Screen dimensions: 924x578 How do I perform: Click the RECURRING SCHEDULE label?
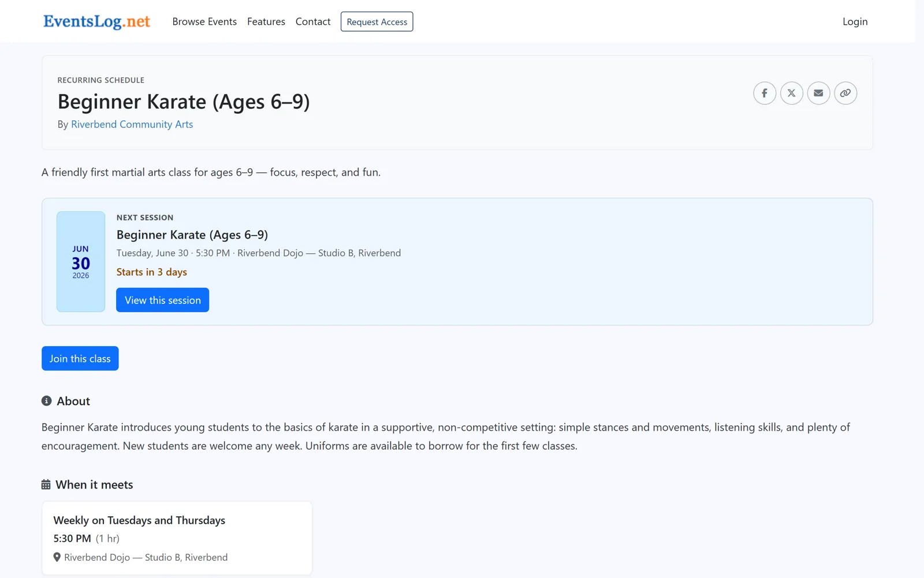(101, 80)
